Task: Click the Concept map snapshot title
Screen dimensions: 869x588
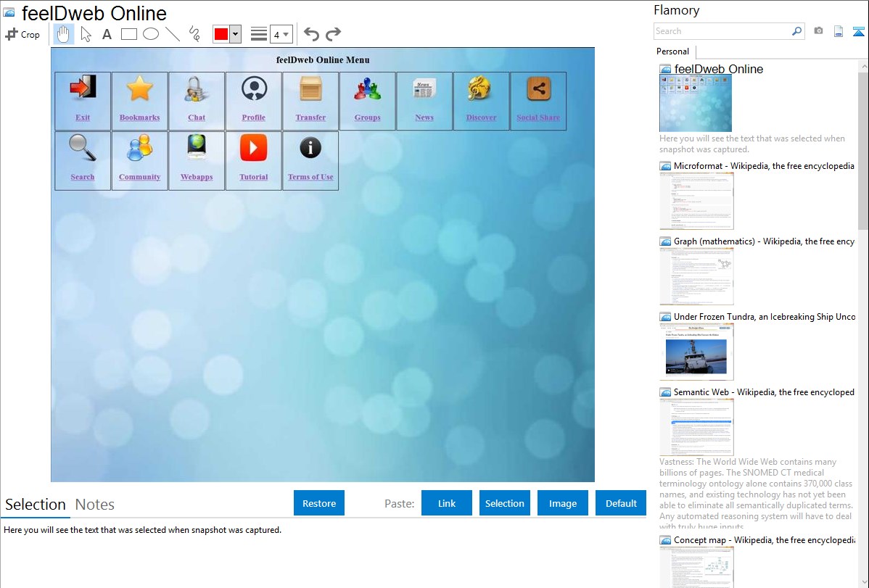Action: [764, 540]
